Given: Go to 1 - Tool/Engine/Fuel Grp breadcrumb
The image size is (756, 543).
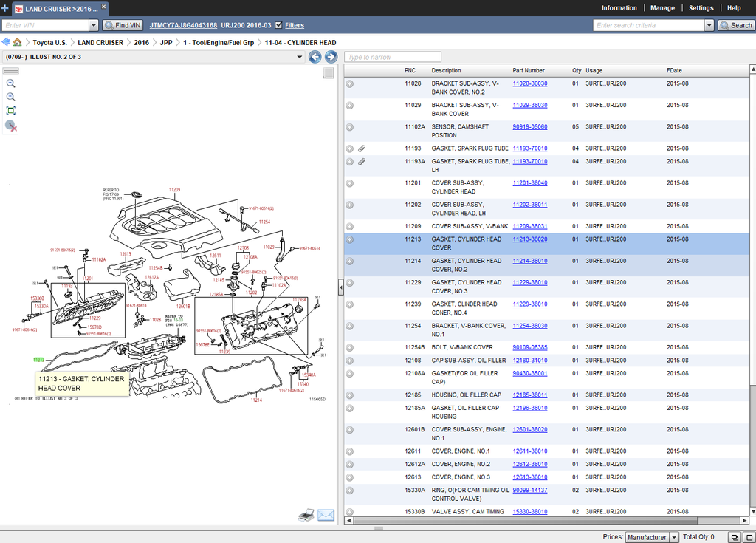Looking at the screenshot, I should point(219,42).
